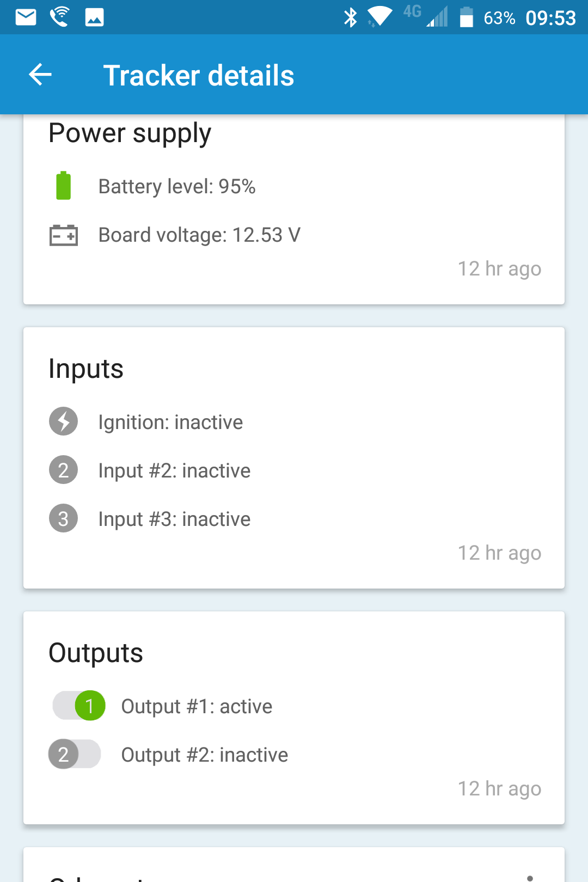Tap the image notification icon in status bar
Screen dimensions: 588x882
pyautogui.click(x=94, y=17)
